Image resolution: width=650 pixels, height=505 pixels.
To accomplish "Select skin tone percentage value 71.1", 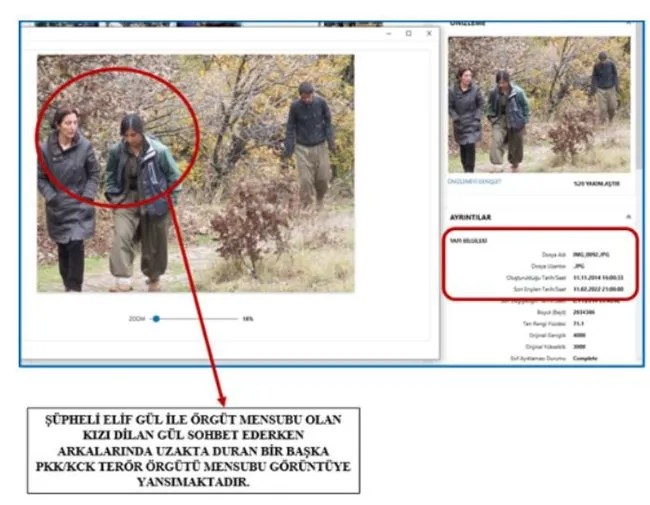I will [x=578, y=323].
